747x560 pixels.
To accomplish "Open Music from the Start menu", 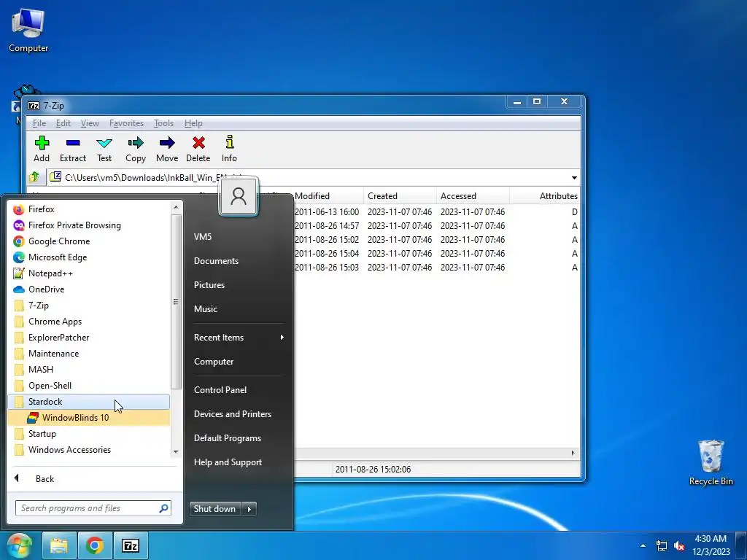I will click(205, 309).
